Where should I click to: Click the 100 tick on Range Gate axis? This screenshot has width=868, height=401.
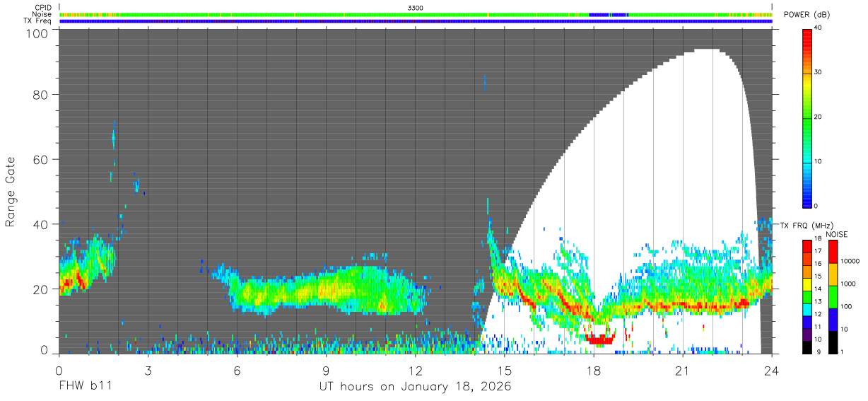37,34
